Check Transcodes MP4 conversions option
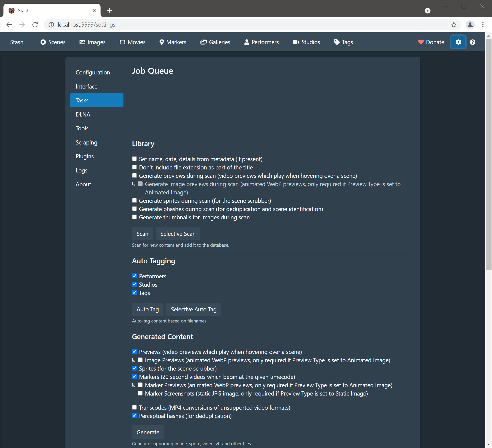This screenshot has width=492, height=448. [135, 407]
